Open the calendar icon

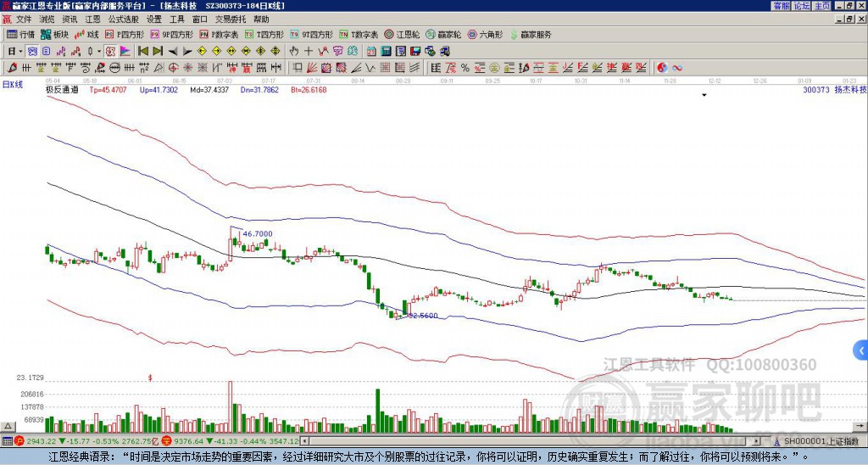[x=371, y=51]
